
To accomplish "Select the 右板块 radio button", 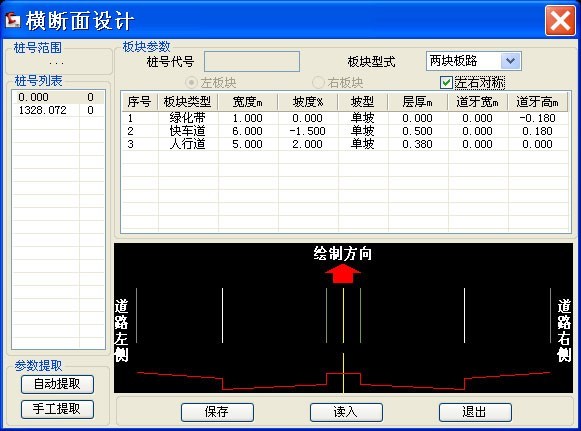I will pyautogui.click(x=318, y=82).
